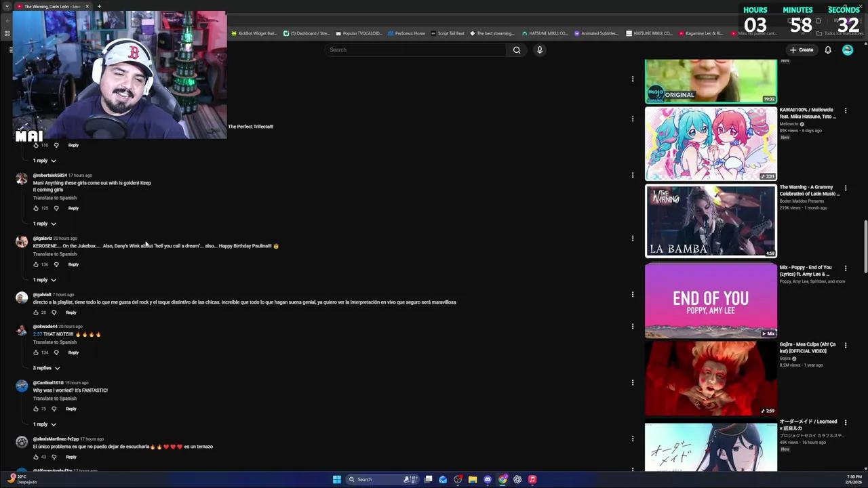Open the End of You mix thumbnail

click(x=711, y=300)
